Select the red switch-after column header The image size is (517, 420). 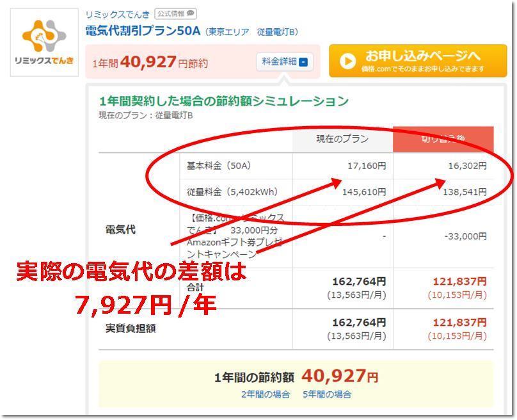443,139
